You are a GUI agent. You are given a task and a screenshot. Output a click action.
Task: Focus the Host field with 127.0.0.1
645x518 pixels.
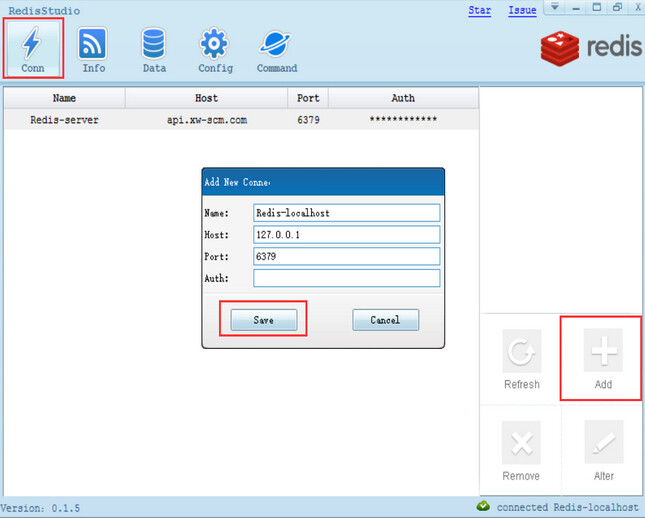pos(346,235)
